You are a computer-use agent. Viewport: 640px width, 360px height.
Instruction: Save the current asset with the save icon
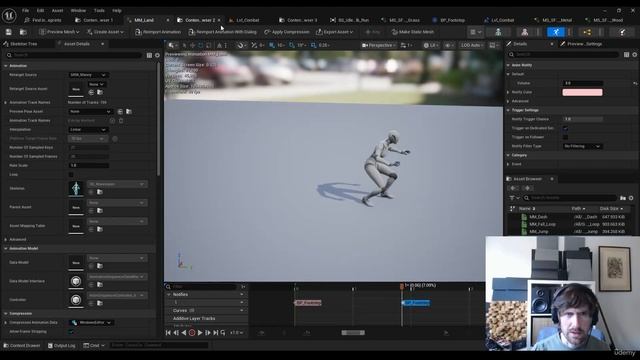[x=9, y=32]
